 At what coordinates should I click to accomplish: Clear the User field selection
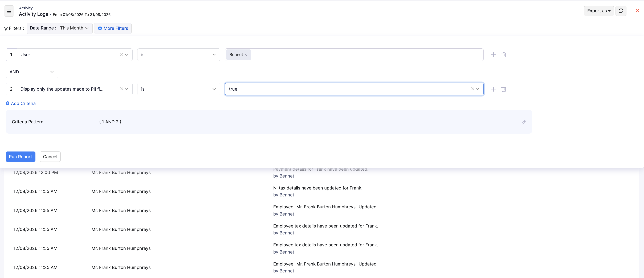tap(121, 54)
